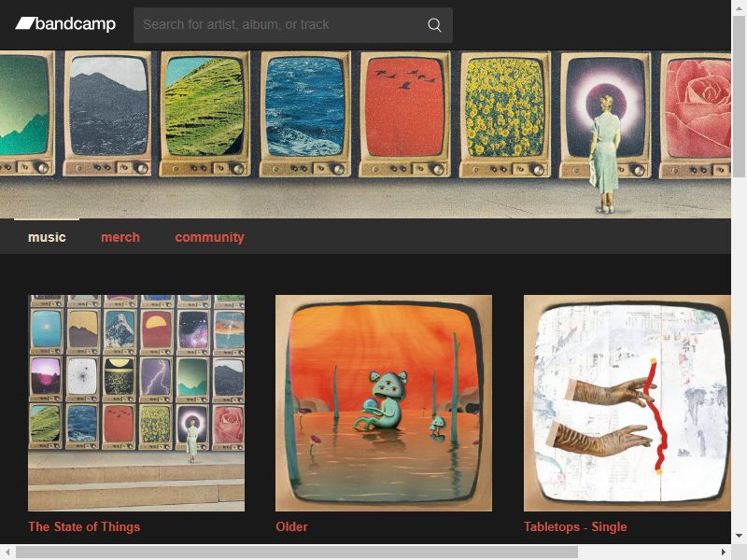
Task: Click the Tabletops - Single title link
Action: click(575, 526)
